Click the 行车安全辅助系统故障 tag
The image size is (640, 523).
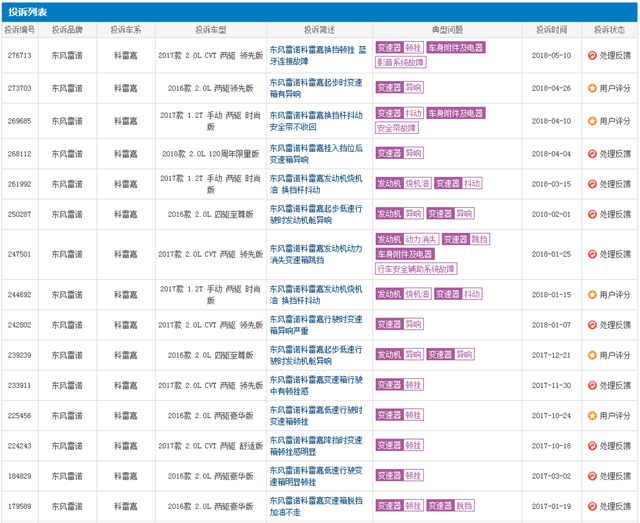pyautogui.click(x=416, y=269)
